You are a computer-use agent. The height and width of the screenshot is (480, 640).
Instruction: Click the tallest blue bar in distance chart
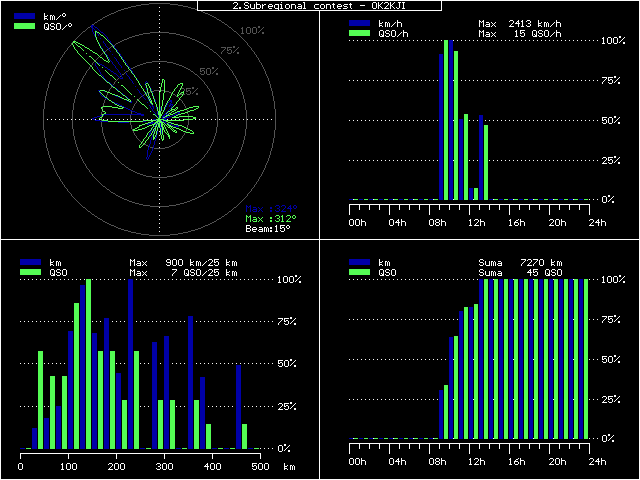131,364
